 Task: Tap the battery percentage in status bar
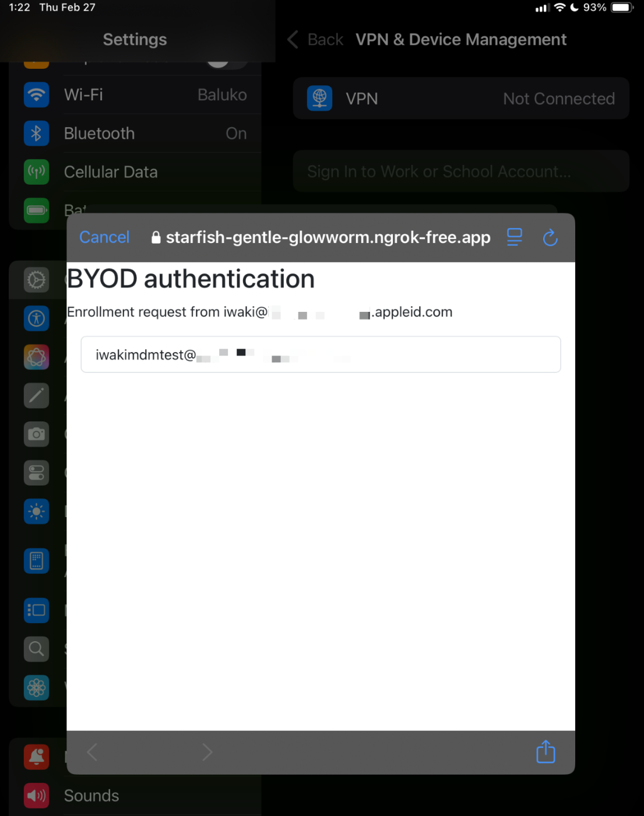pos(594,8)
